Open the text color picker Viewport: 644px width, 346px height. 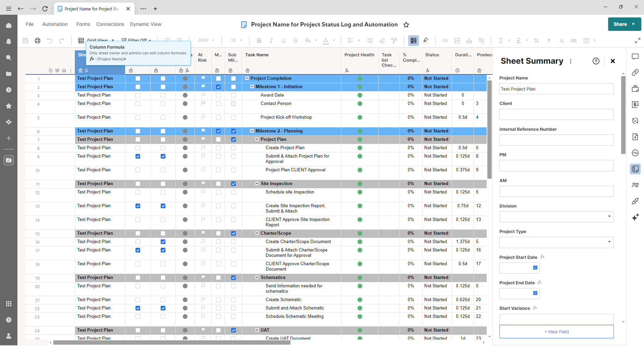(326, 41)
